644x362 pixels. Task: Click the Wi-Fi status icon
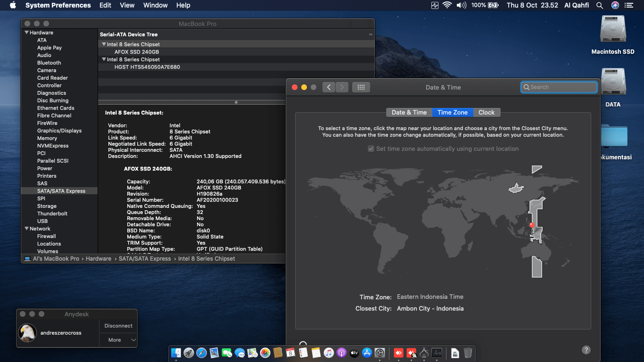446,5
